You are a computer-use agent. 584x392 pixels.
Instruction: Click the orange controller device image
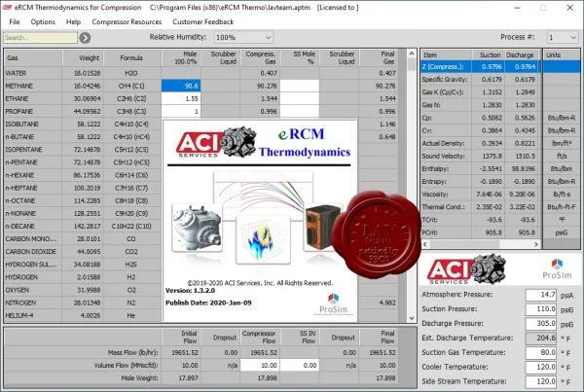322,227
